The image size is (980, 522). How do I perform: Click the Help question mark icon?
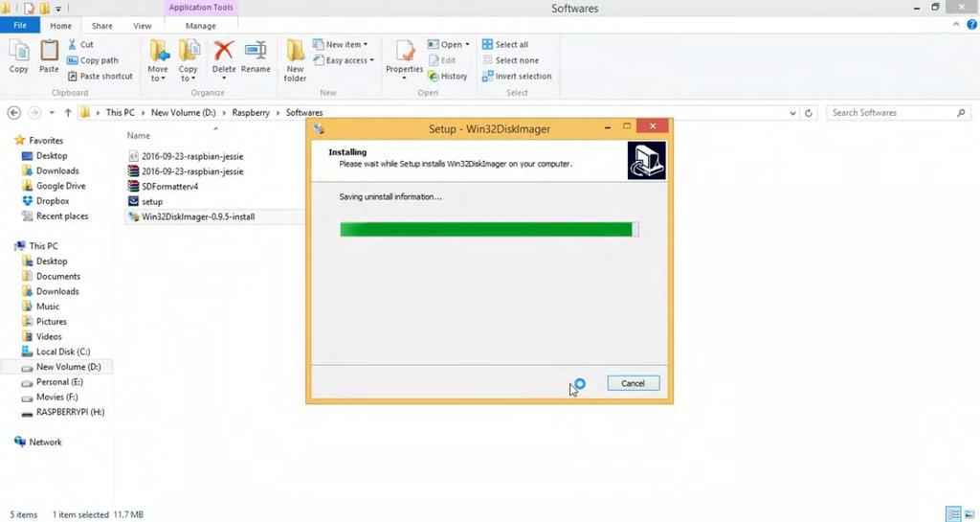[x=972, y=25]
